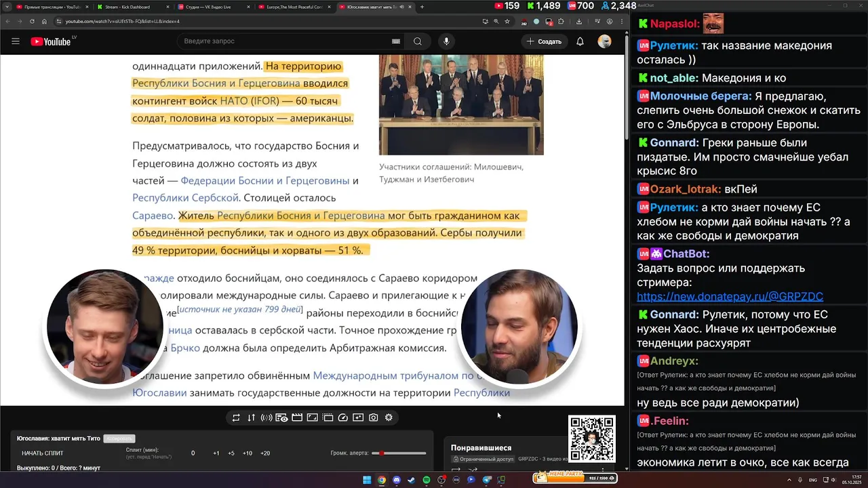
Task: Go back in the browser
Action: pos(7,21)
